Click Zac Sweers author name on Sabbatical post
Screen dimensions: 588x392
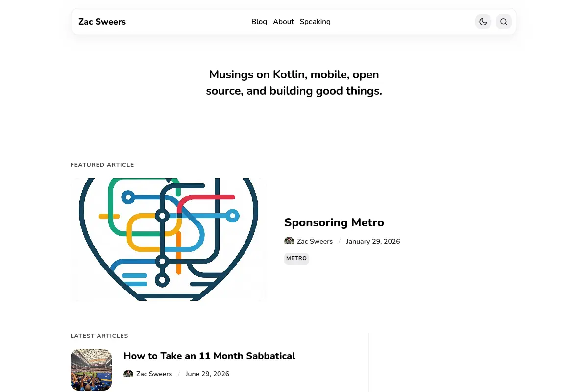(x=154, y=374)
